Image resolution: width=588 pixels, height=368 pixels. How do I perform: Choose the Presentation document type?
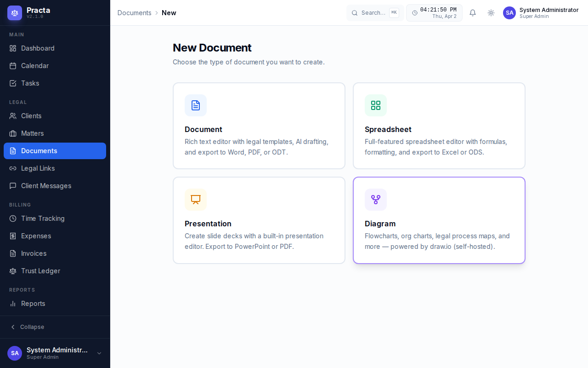(x=259, y=220)
